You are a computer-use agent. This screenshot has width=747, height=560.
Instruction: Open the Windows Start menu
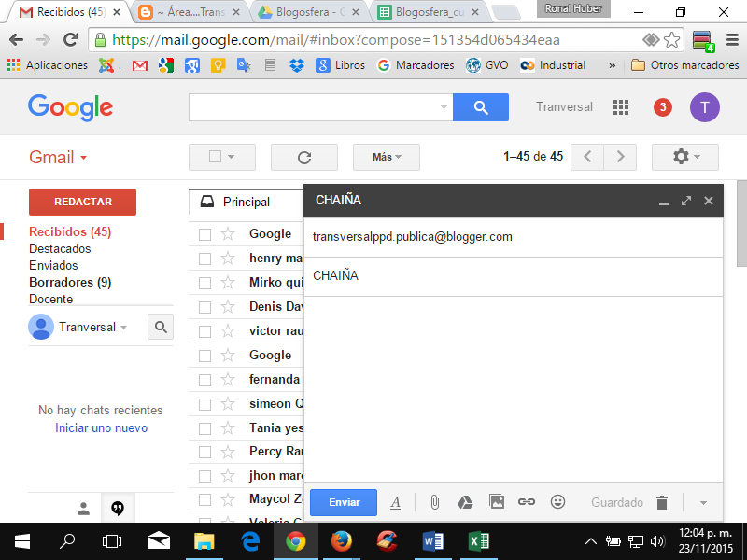point(21,541)
